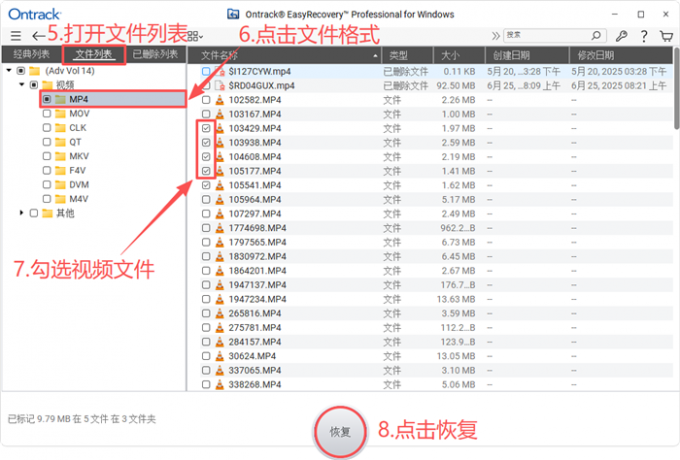The height and width of the screenshot is (460, 680).
Task: Switch to the 经典列表 tab
Action: click(x=31, y=54)
